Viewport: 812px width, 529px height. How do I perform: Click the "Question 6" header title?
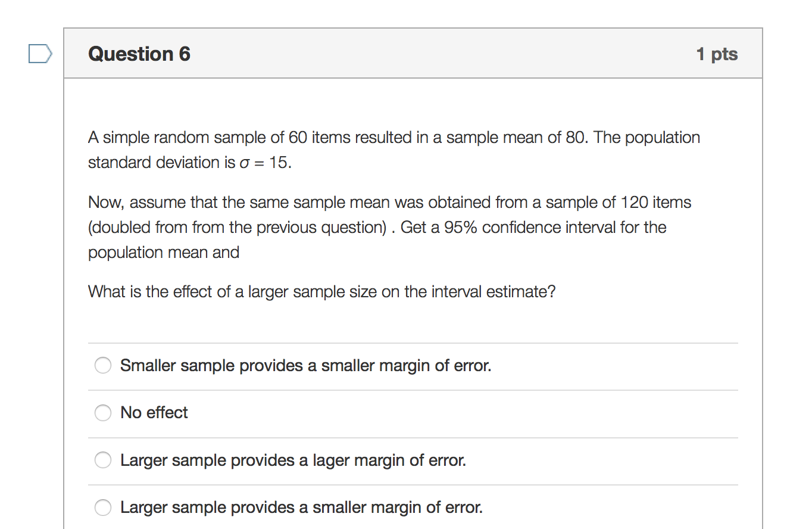[139, 54]
